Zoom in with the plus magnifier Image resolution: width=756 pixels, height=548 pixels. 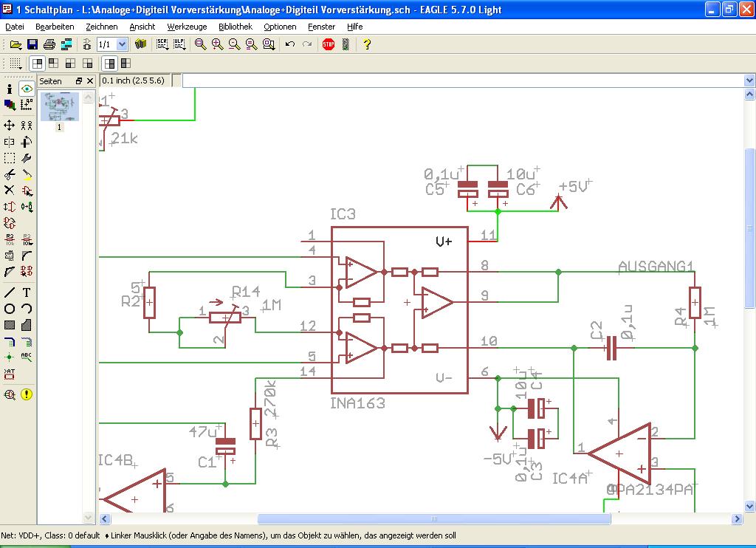218,44
